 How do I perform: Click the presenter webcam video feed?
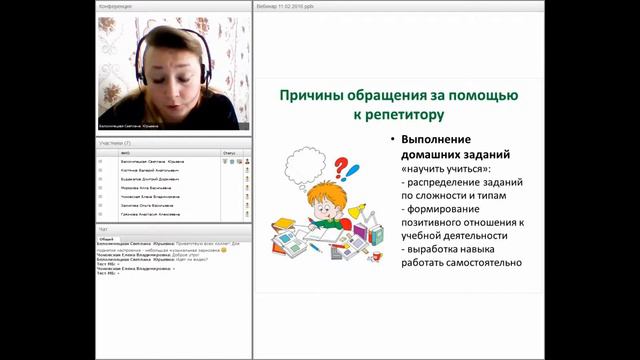(x=174, y=73)
